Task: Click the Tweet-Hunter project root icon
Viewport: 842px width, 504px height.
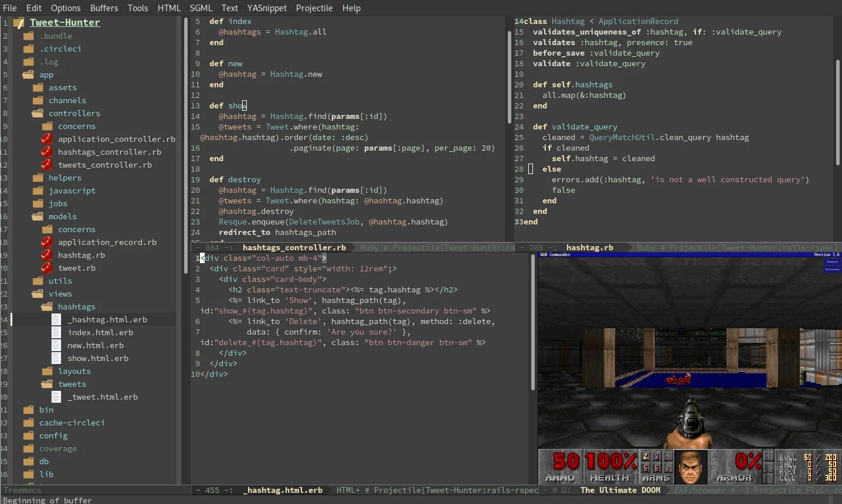Action: coord(19,23)
